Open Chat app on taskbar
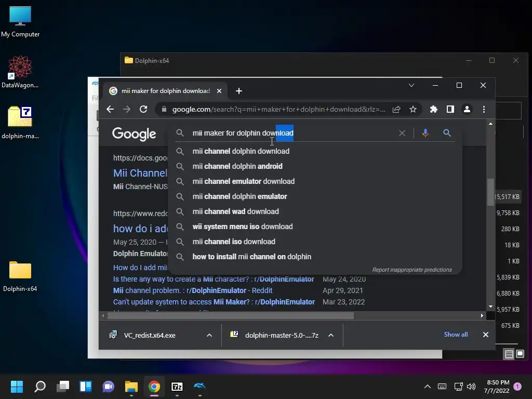This screenshot has height=399, width=532. [x=109, y=387]
